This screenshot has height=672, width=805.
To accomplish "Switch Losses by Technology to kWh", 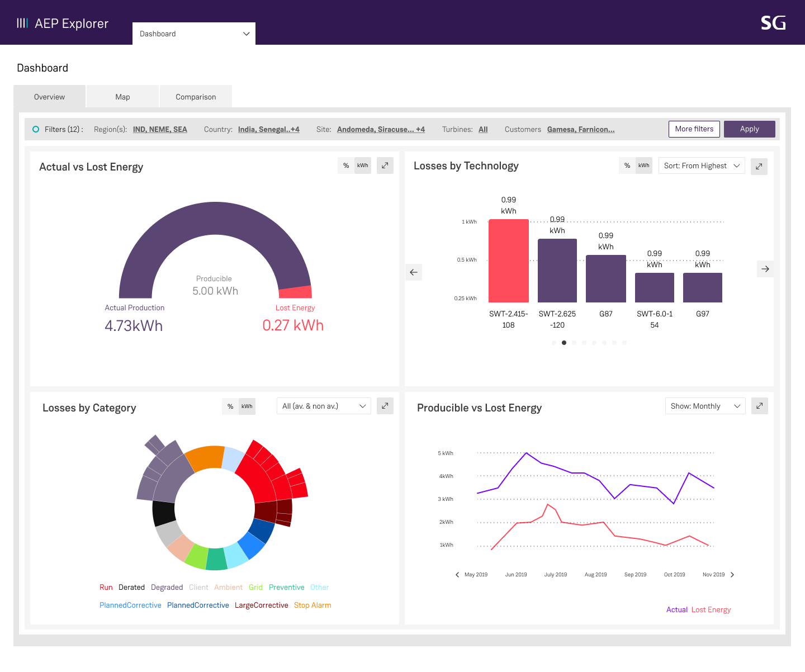I will coord(644,165).
